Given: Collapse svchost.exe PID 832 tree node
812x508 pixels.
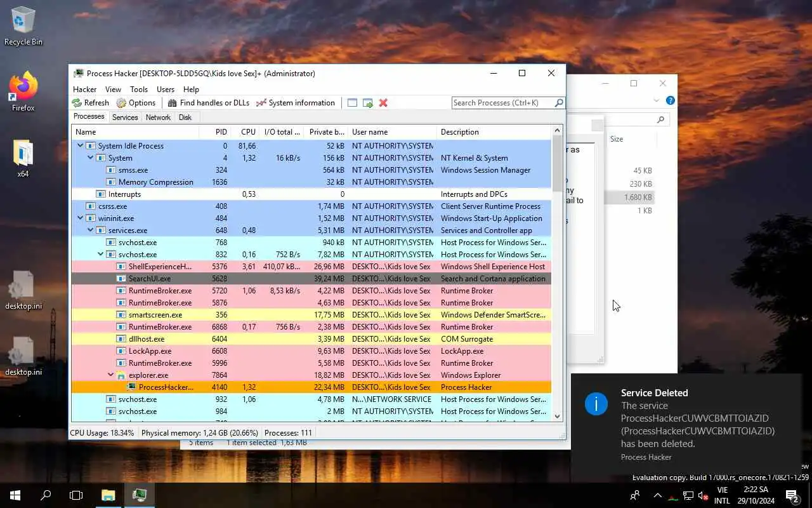Looking at the screenshot, I should pos(100,255).
